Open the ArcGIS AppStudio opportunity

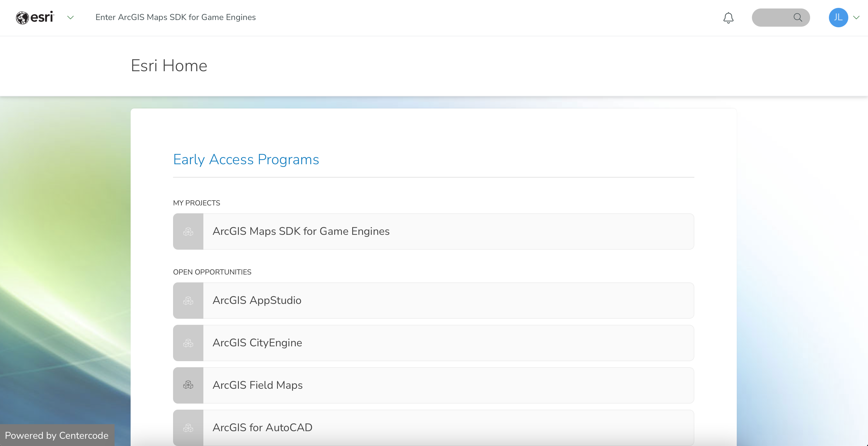click(x=433, y=301)
